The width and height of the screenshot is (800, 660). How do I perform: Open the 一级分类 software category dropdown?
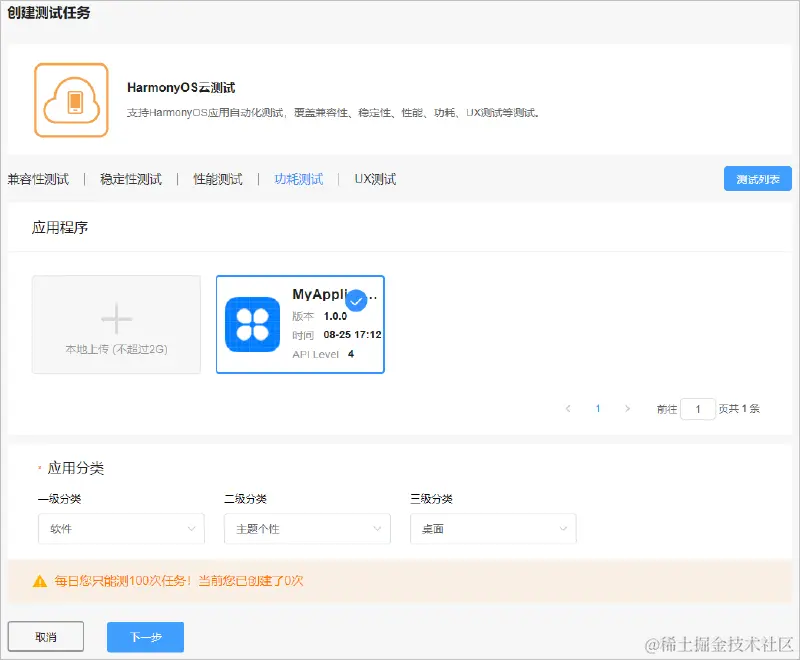tap(120, 528)
